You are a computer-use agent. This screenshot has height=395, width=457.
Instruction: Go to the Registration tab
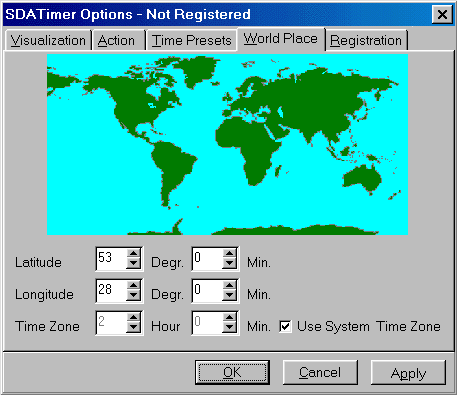tap(366, 41)
